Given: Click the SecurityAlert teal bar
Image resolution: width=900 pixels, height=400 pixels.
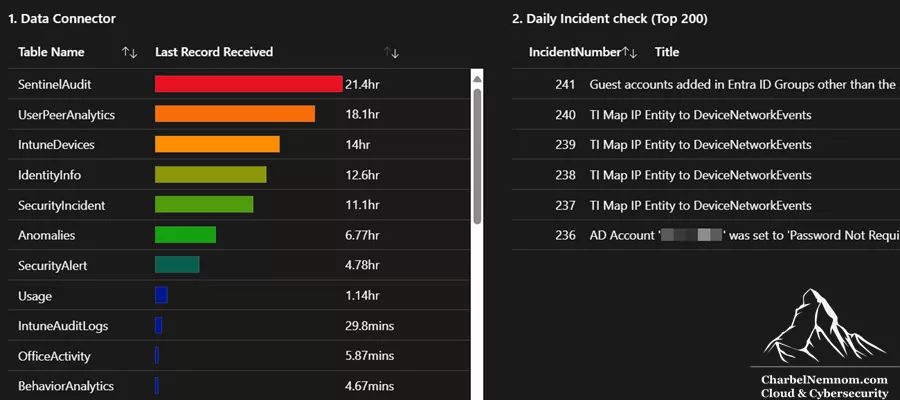Looking at the screenshot, I should coord(177,265).
